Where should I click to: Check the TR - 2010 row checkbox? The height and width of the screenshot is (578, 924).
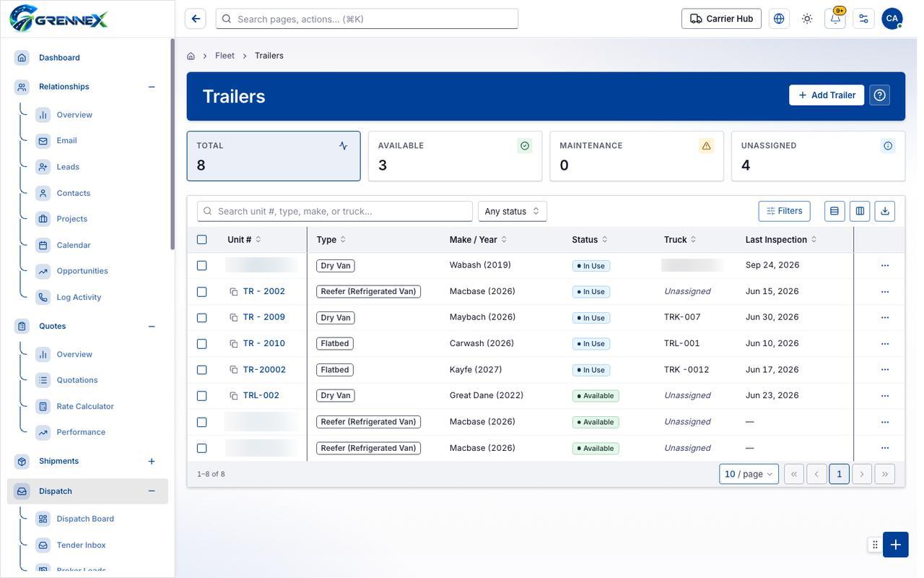click(x=202, y=344)
